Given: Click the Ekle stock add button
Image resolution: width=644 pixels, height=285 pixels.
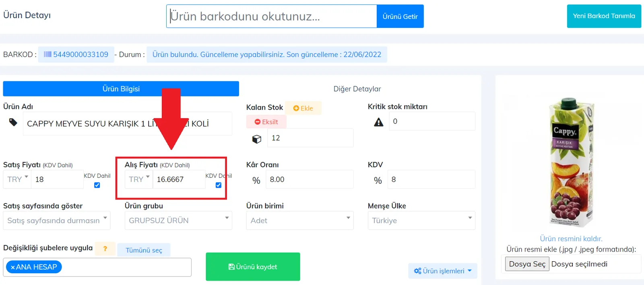Looking at the screenshot, I should point(303,108).
